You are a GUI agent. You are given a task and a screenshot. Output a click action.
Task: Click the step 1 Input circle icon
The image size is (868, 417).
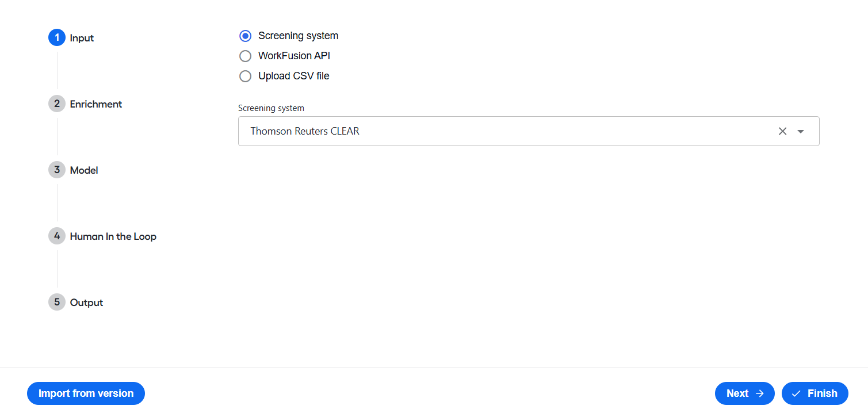click(57, 37)
